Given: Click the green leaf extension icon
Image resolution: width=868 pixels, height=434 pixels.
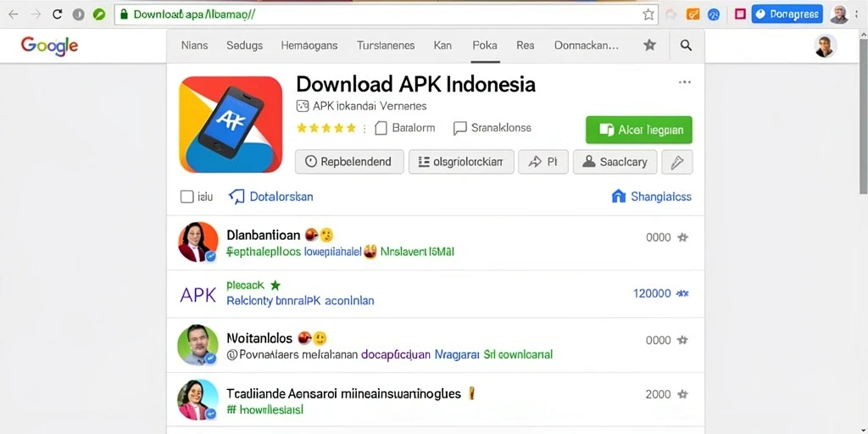Looking at the screenshot, I should (x=99, y=14).
